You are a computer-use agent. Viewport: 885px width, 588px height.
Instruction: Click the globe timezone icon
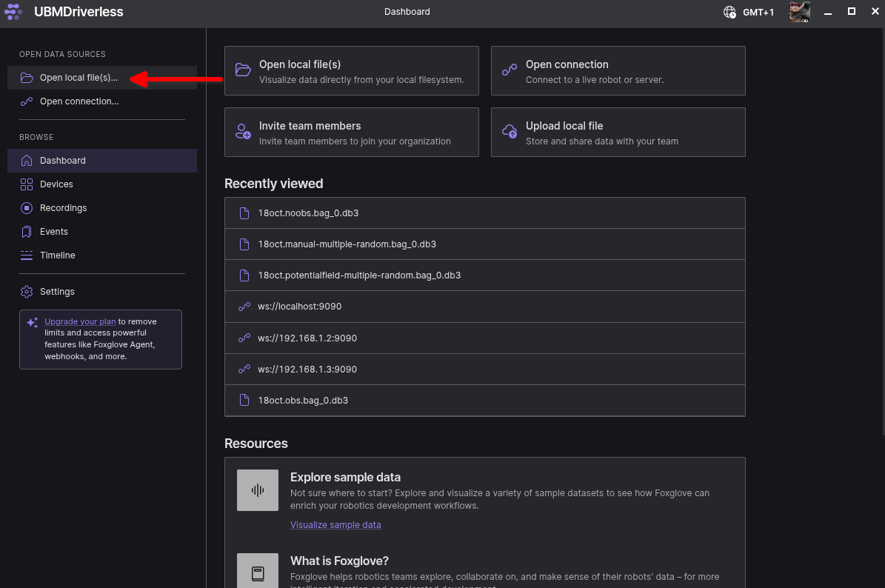730,12
